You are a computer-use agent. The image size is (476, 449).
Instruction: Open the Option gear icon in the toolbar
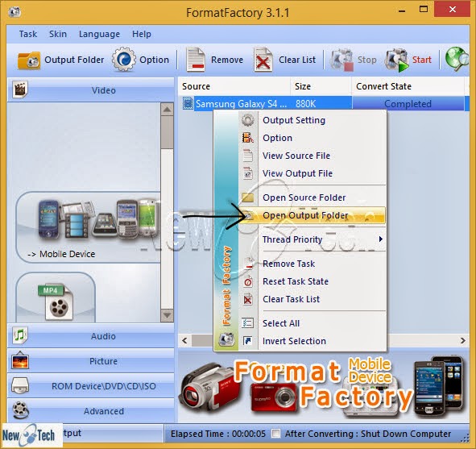click(123, 60)
